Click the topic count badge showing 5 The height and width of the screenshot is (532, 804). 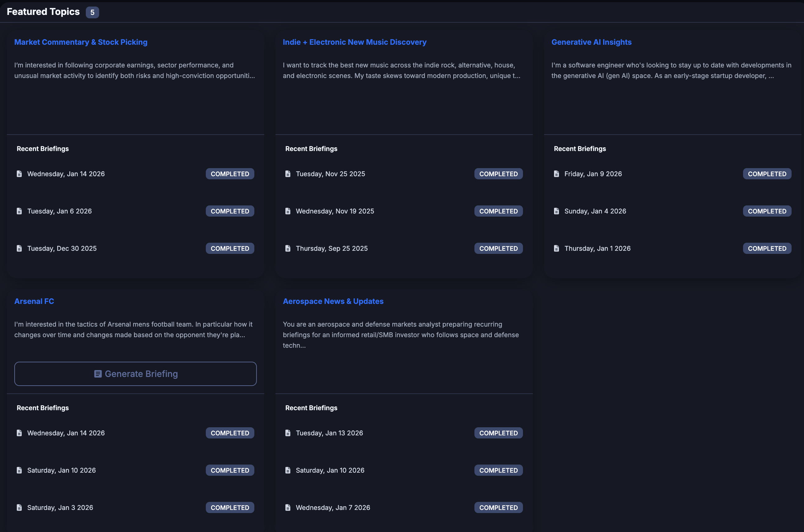[x=92, y=12]
